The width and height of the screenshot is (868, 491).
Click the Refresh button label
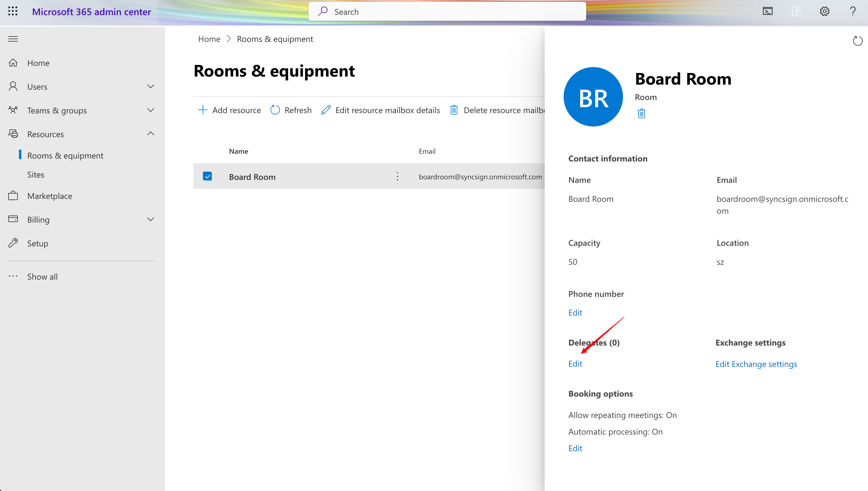tap(298, 110)
